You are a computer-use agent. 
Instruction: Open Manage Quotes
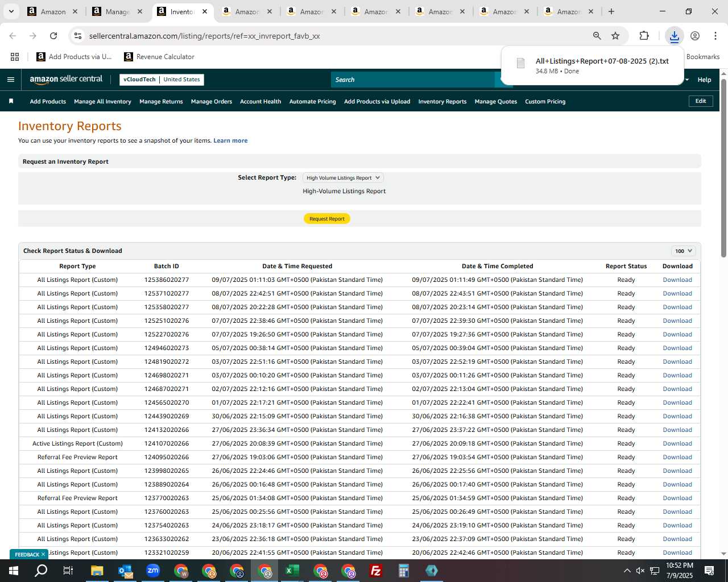click(496, 101)
